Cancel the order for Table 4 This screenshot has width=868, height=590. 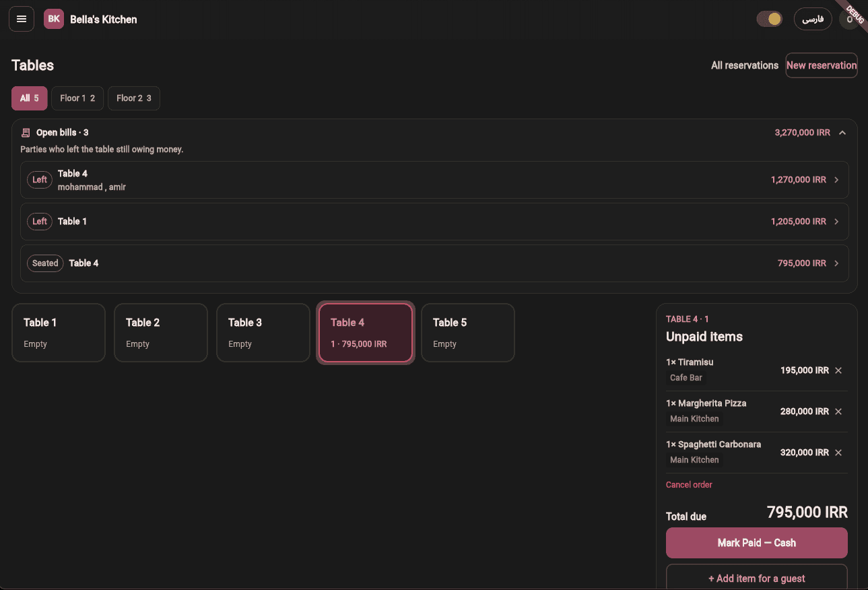[x=689, y=485]
